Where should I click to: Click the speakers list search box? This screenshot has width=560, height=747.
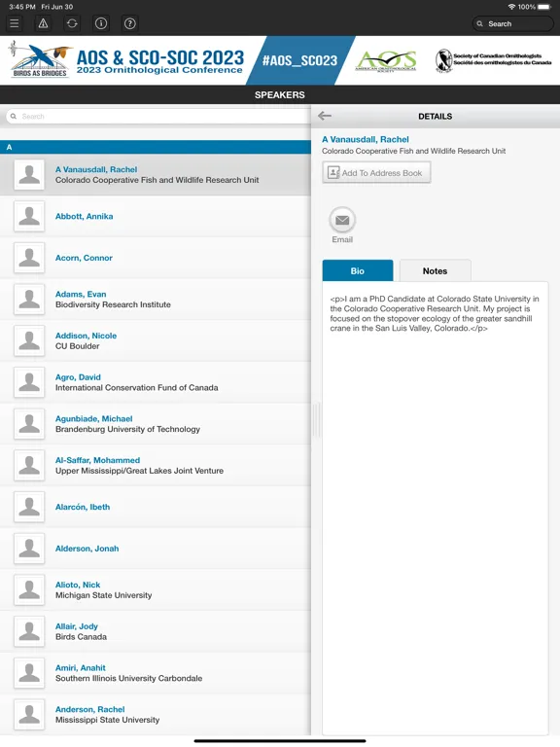pyautogui.click(x=157, y=117)
